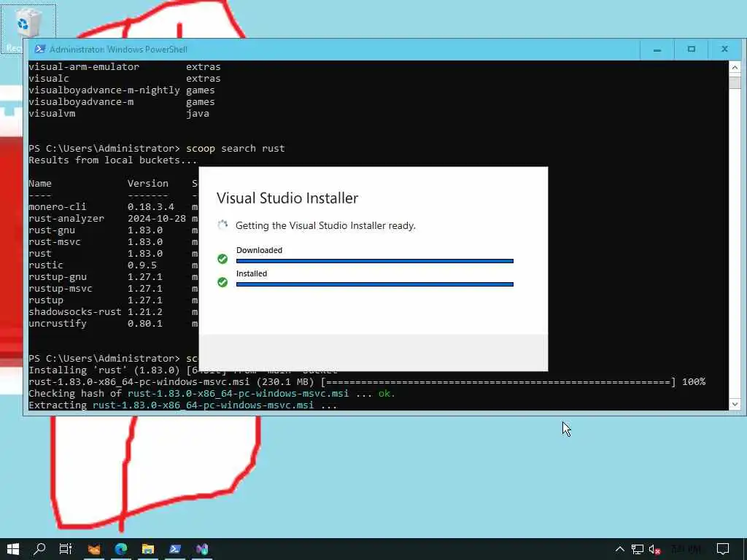747x560 pixels.
Task: Launch Microsoft Edge from the taskbar
Action: point(121,549)
